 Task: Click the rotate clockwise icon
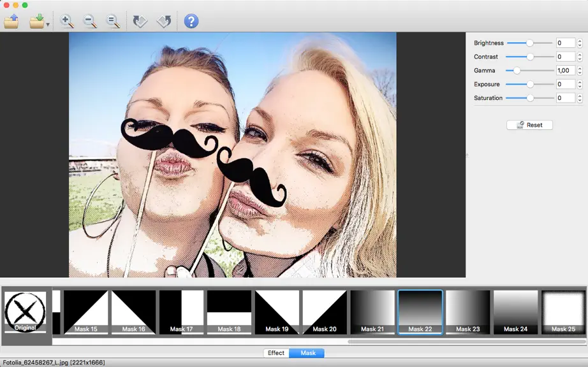(x=140, y=22)
